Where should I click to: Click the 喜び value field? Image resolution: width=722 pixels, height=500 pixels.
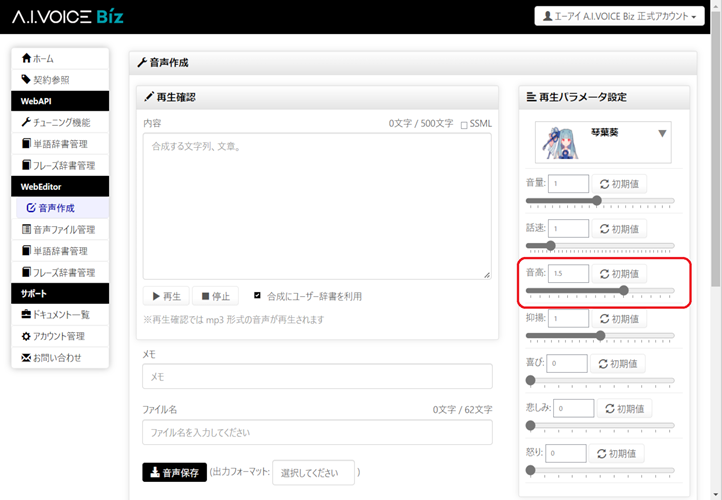(x=567, y=363)
